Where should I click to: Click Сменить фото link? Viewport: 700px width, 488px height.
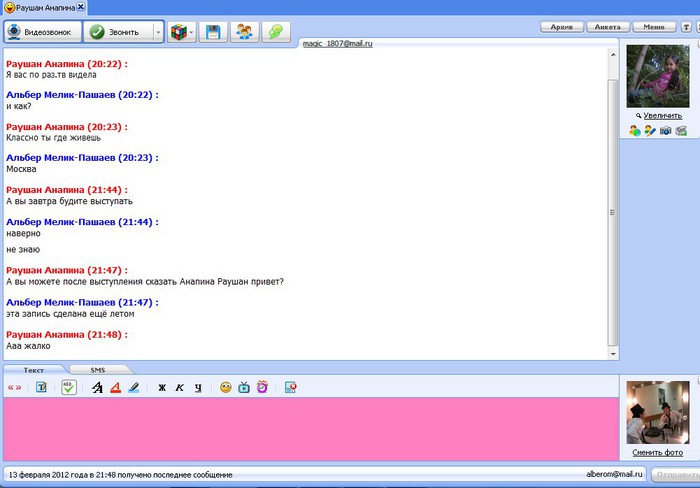pyautogui.click(x=658, y=453)
